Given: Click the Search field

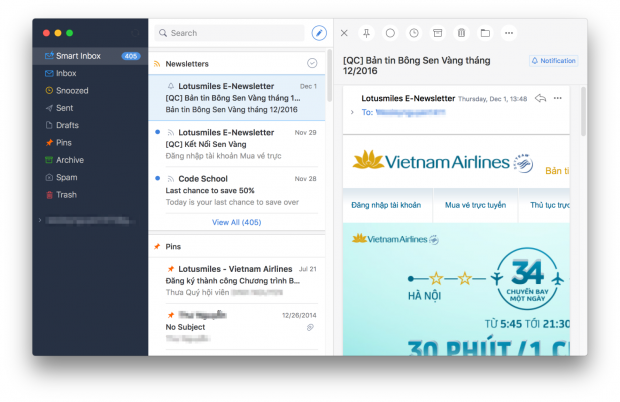Looking at the screenshot, I should [230, 33].
